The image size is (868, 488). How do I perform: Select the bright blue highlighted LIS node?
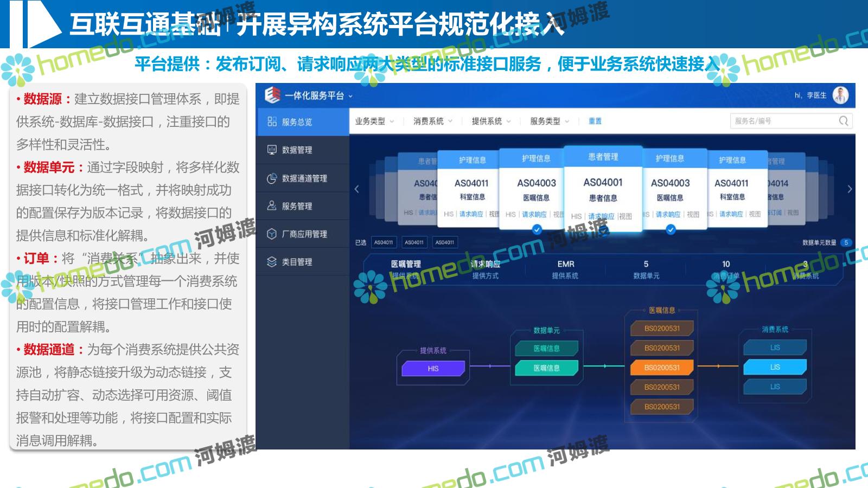(x=775, y=367)
